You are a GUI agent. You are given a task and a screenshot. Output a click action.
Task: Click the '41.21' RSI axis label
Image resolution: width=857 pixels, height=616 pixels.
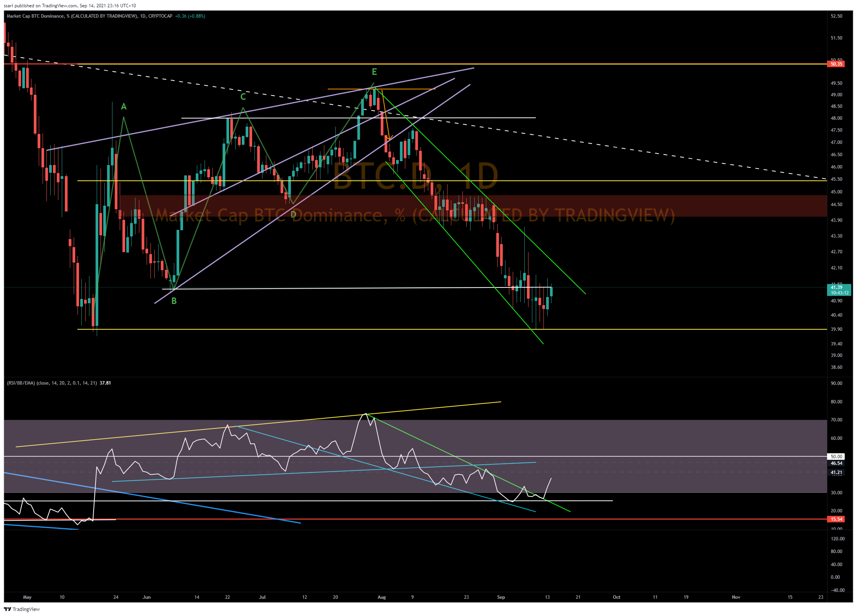coord(837,472)
